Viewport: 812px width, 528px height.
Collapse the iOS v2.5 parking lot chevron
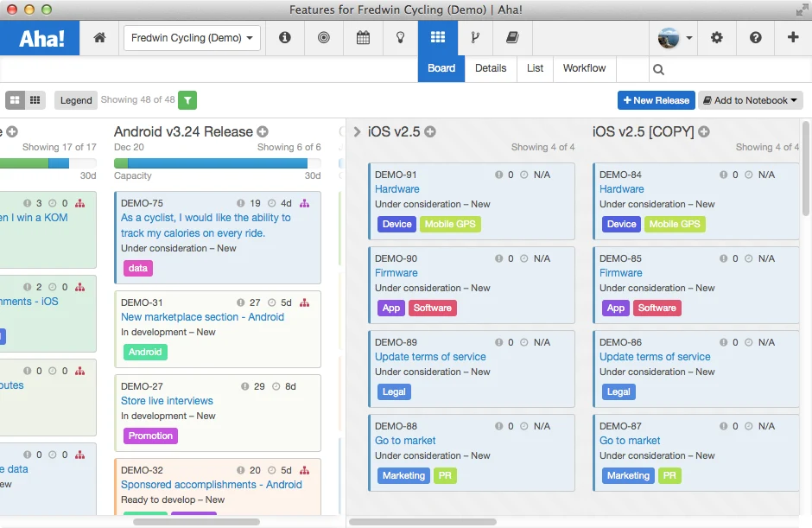pyautogui.click(x=357, y=131)
